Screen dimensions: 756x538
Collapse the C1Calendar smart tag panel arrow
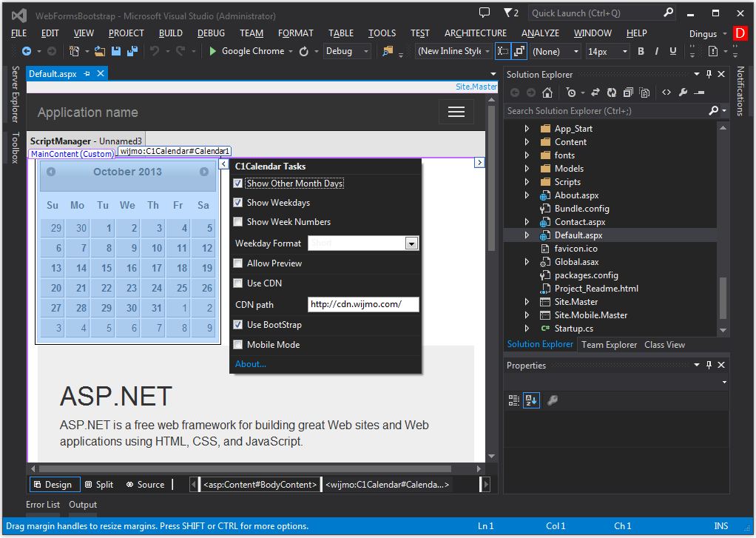click(223, 164)
